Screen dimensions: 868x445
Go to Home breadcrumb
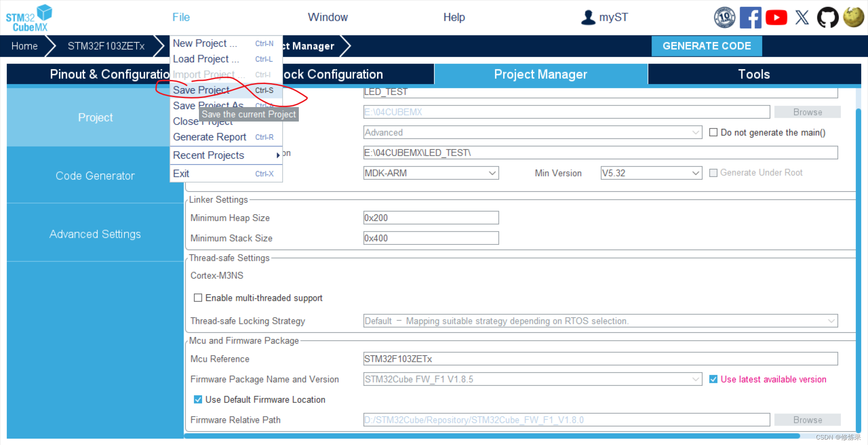click(x=24, y=46)
